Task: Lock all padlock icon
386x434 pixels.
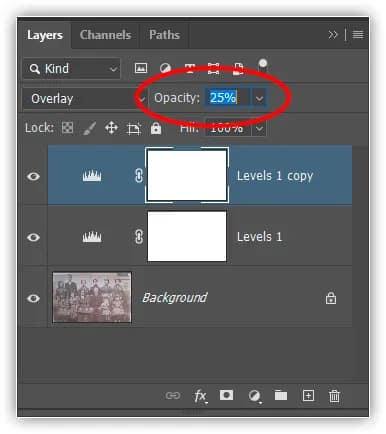Action: click(156, 128)
